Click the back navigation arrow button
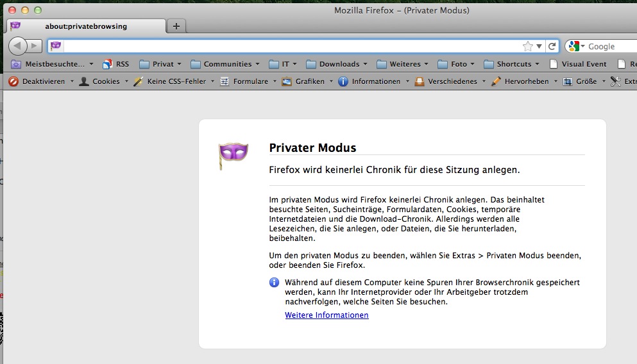 [17, 45]
